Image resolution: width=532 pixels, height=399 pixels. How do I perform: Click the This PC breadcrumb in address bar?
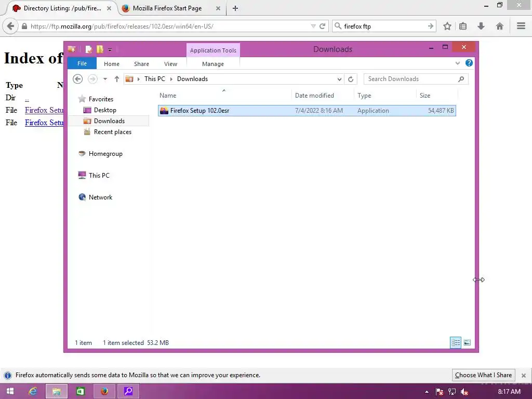click(155, 79)
